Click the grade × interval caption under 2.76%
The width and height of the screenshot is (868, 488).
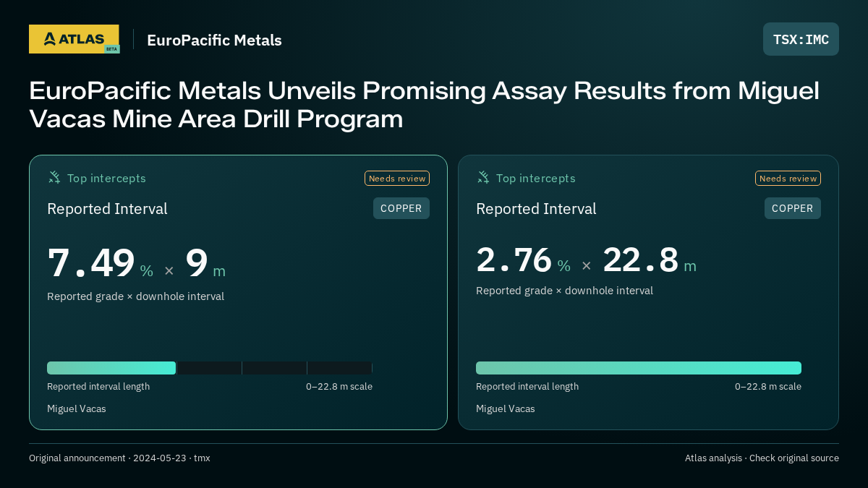click(564, 291)
